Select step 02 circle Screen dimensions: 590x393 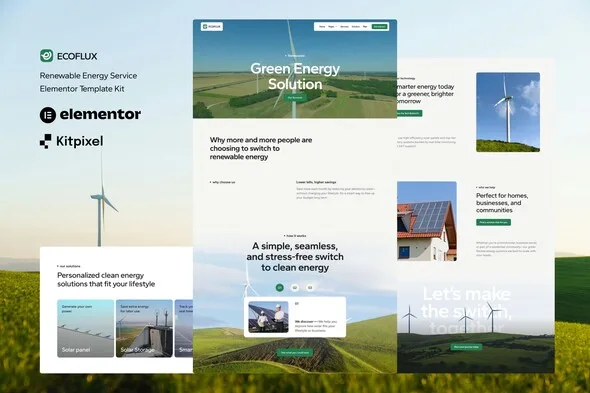point(295,288)
